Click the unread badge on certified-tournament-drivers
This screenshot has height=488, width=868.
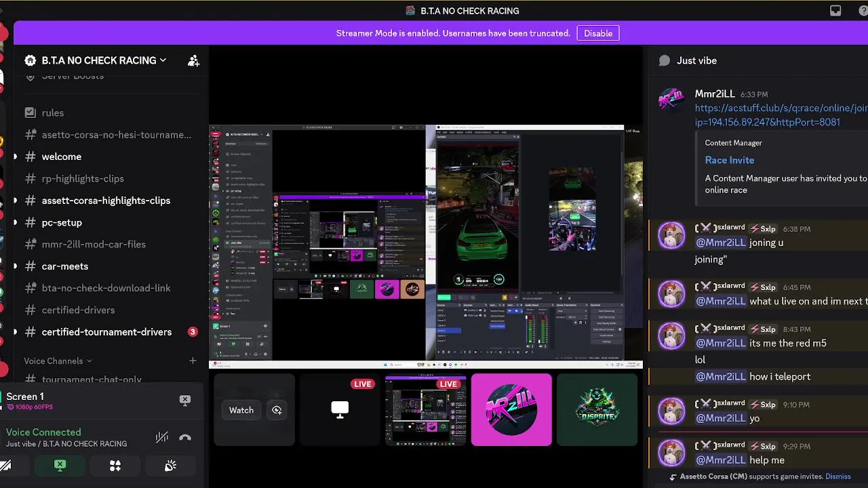(193, 332)
